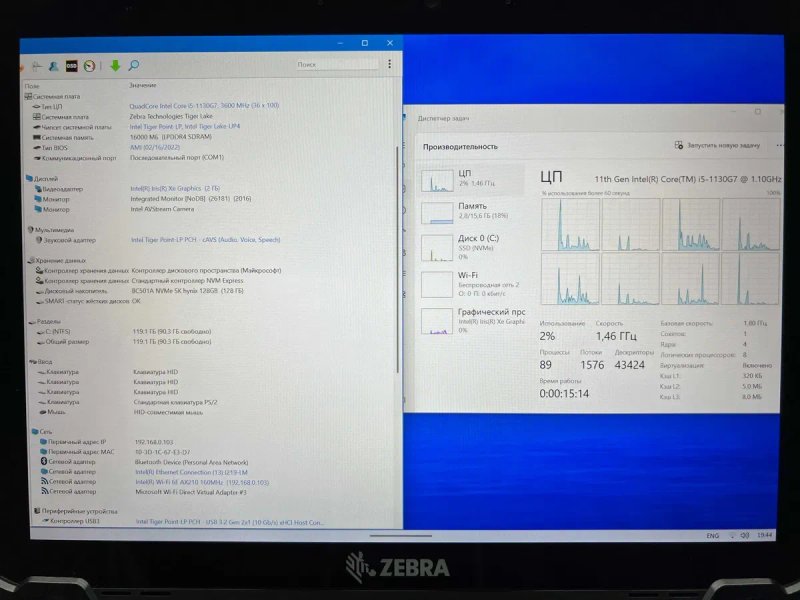This screenshot has height=600, width=800.
Task: Select Память in Task Manager performance list
Action: click(471, 212)
